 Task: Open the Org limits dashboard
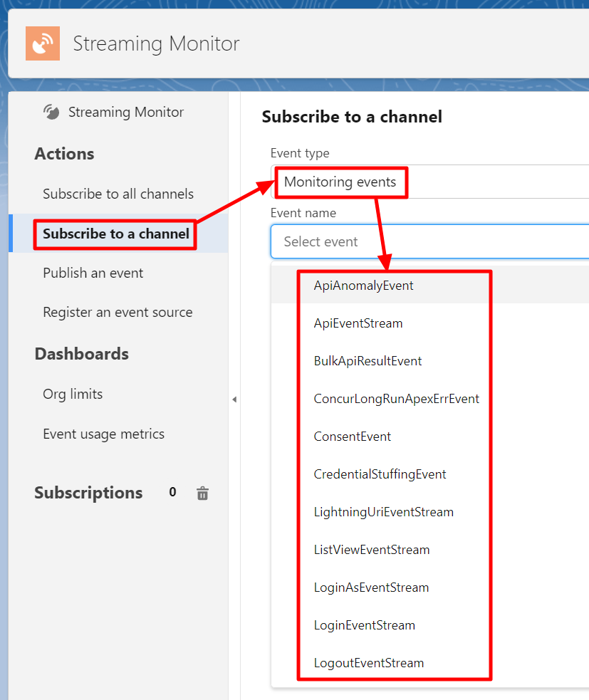73,395
